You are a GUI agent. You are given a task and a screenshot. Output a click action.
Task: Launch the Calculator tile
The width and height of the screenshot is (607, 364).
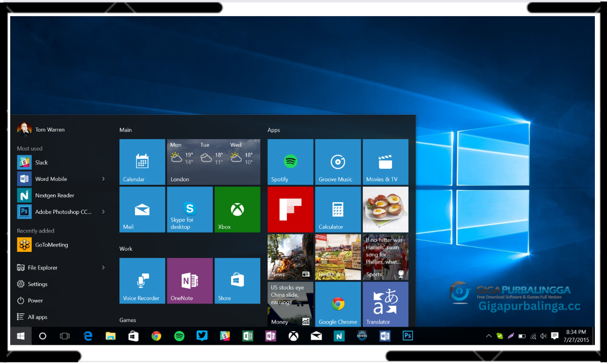click(338, 209)
